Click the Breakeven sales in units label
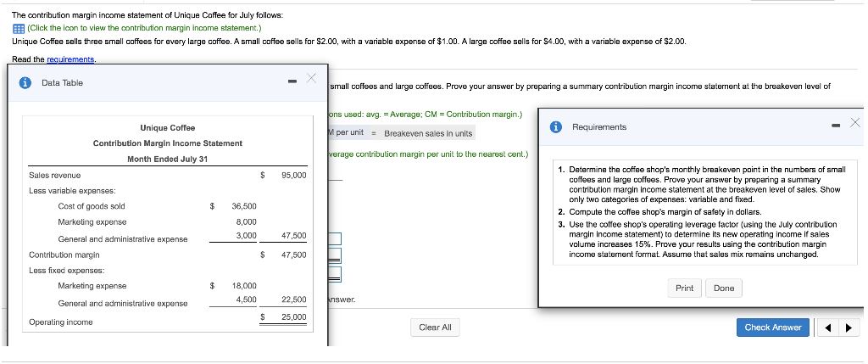Image resolution: width=868 pixels, height=364 pixels. point(428,133)
